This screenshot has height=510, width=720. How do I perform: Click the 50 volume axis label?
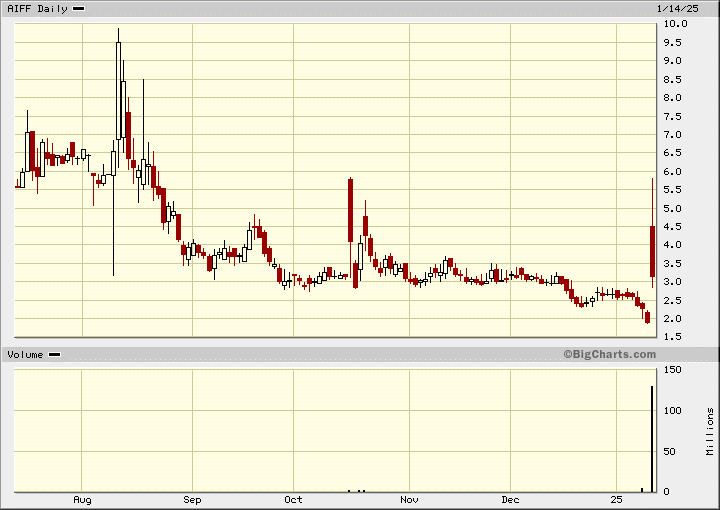tap(669, 452)
